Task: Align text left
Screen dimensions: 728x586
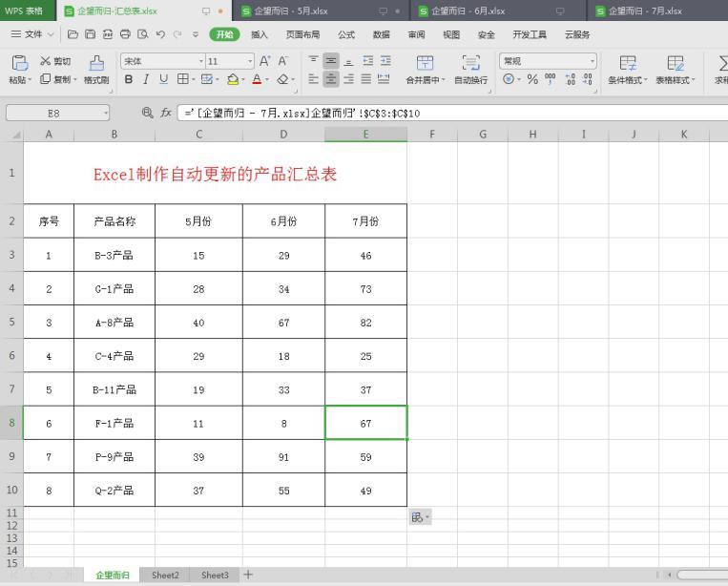Action: 313,79
